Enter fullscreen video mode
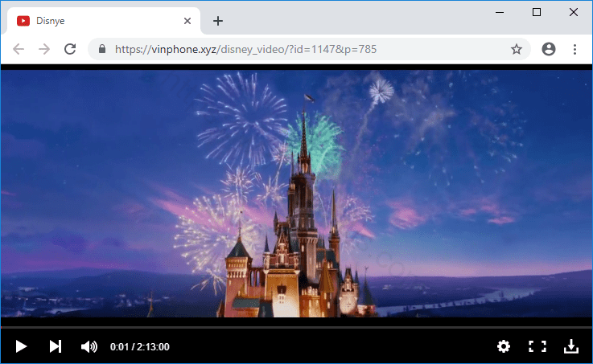This screenshot has width=593, height=364. tap(537, 346)
